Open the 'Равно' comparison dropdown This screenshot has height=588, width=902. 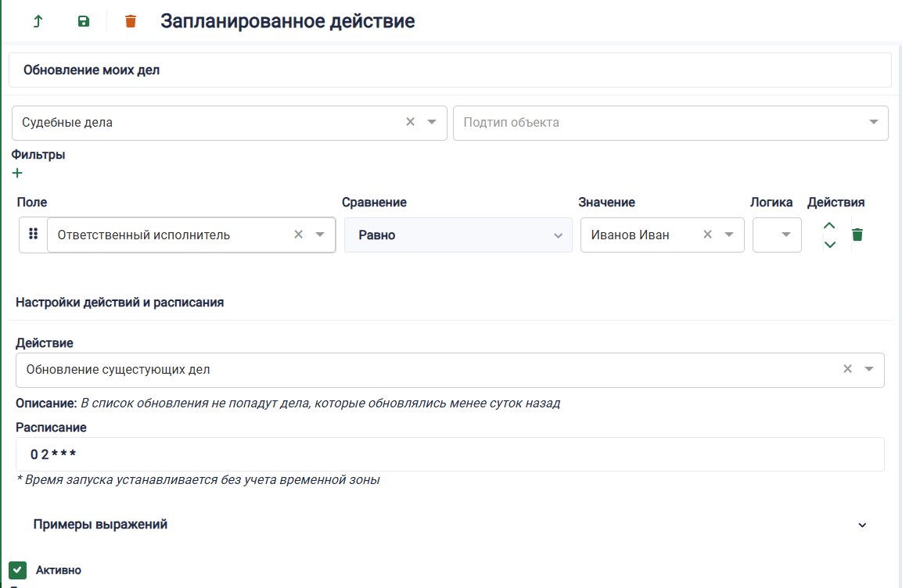click(x=557, y=234)
